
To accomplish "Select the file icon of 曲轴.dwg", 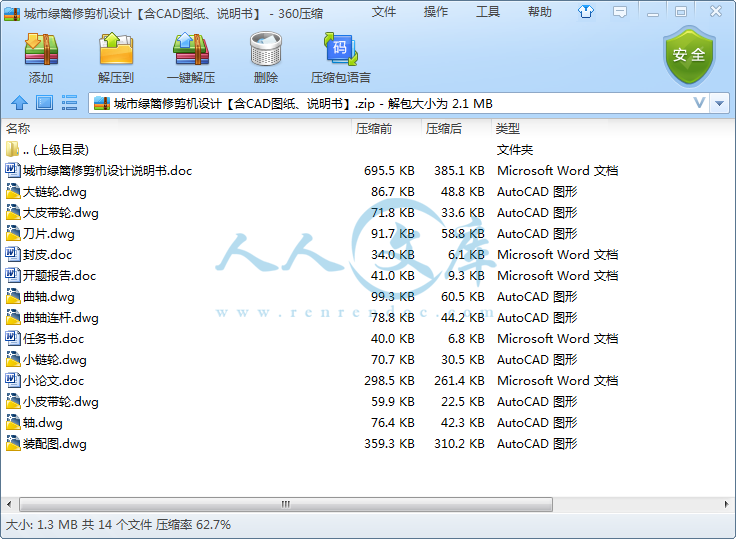I will (13, 296).
